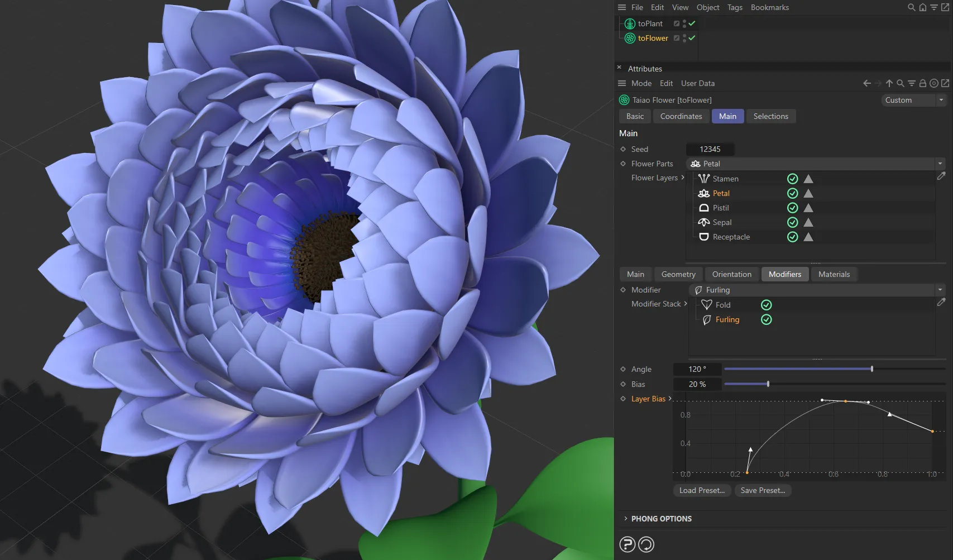Click the back arrow in the Attributes panel

866,83
